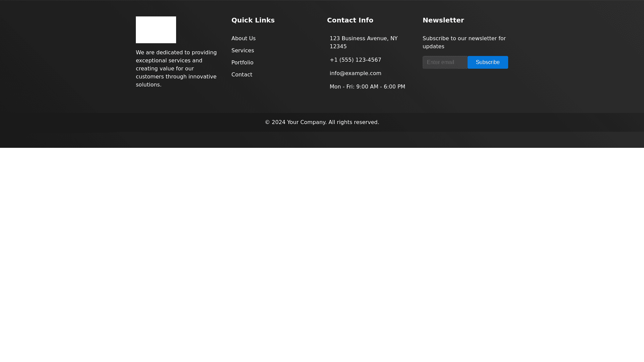
Task: Click the blank white page area below footer
Action: pos(322,255)
